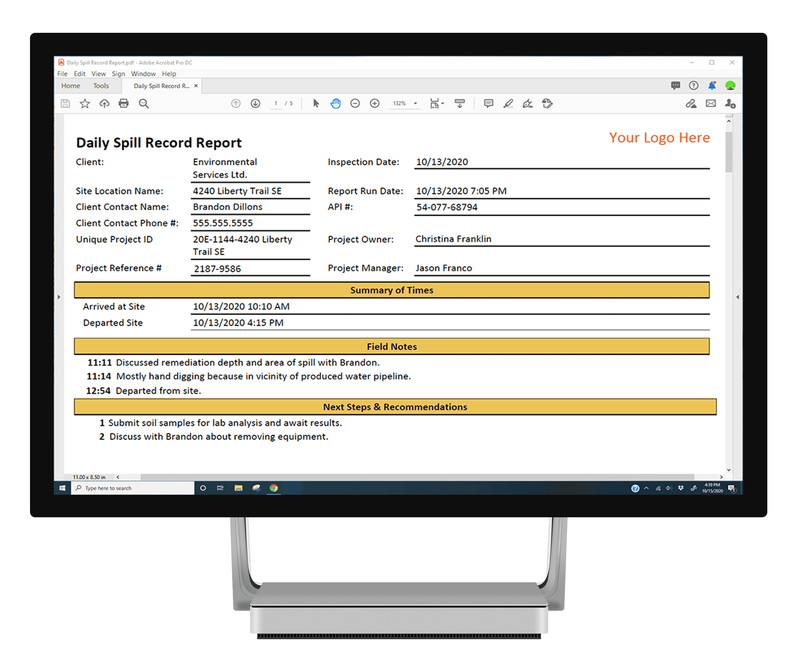Image resolution: width=797 pixels, height=672 pixels.
Task: Go to the previous page
Action: (x=236, y=103)
